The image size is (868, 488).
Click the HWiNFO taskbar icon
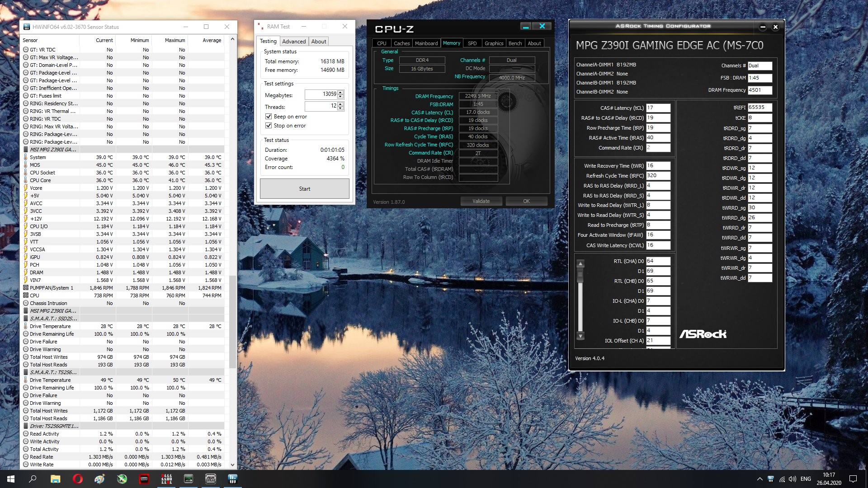pyautogui.click(x=232, y=479)
